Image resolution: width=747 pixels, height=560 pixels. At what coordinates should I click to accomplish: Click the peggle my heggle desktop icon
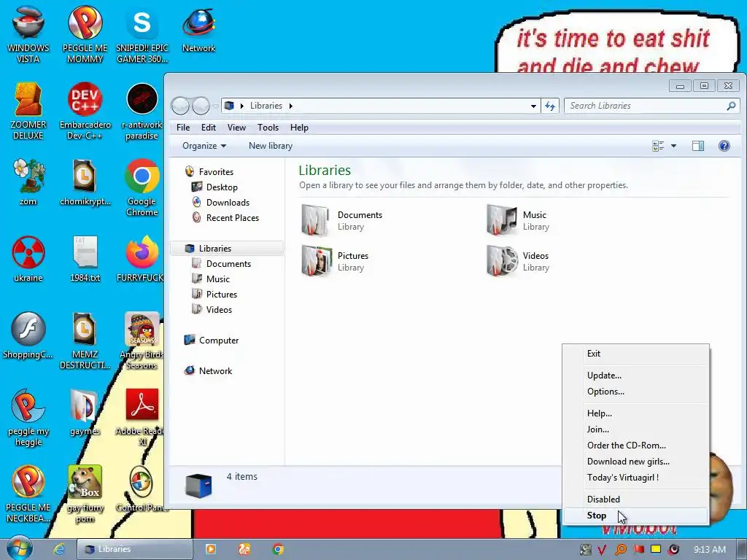click(x=28, y=418)
